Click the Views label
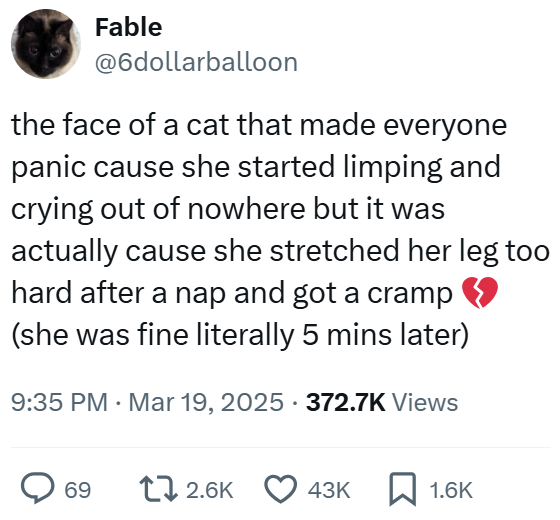Image resolution: width=560 pixels, height=520 pixels. [425, 402]
